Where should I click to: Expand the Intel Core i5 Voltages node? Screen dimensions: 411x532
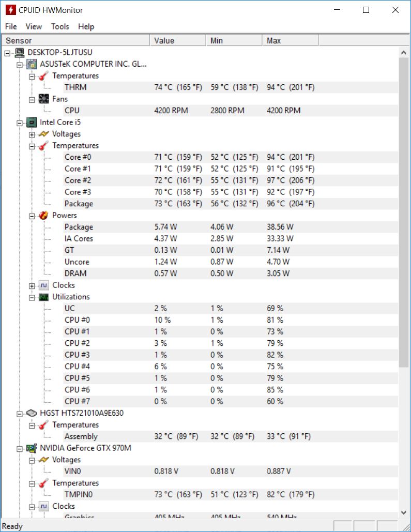32,134
